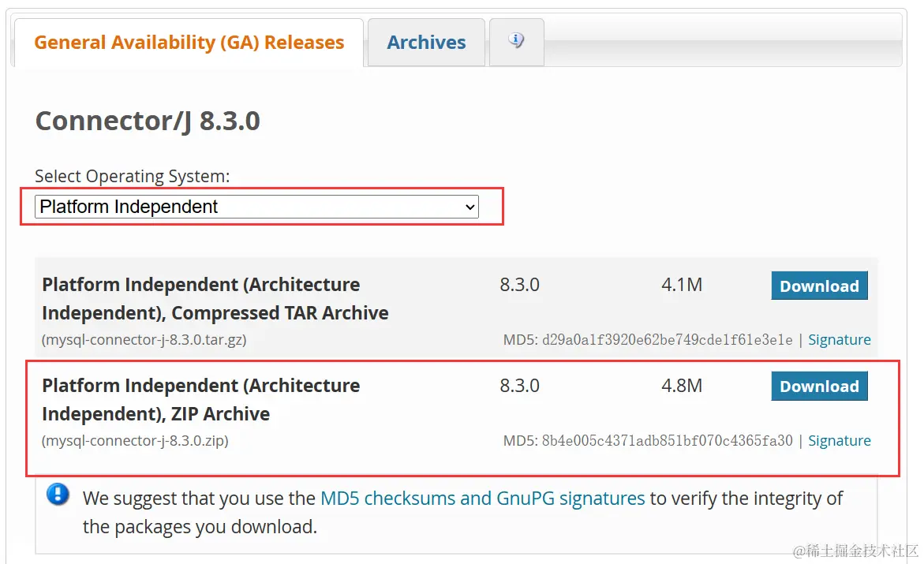This screenshot has width=924, height=564.
Task: Expand the Platform Independent operating system dropdown
Action: tap(256, 207)
